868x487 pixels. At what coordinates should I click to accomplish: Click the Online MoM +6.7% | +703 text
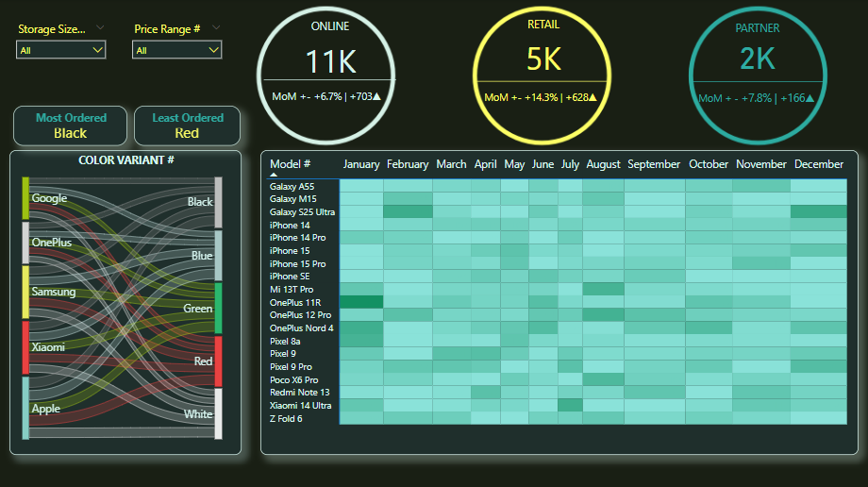click(x=326, y=96)
